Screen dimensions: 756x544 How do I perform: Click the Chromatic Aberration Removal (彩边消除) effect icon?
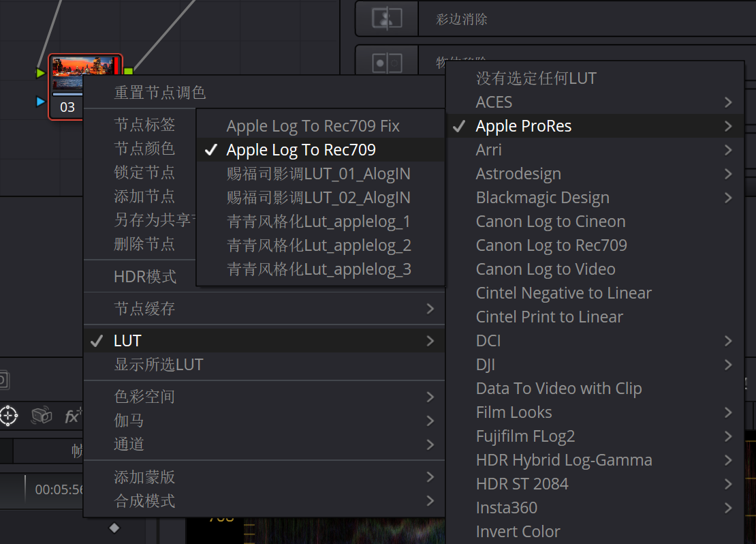pos(386,19)
